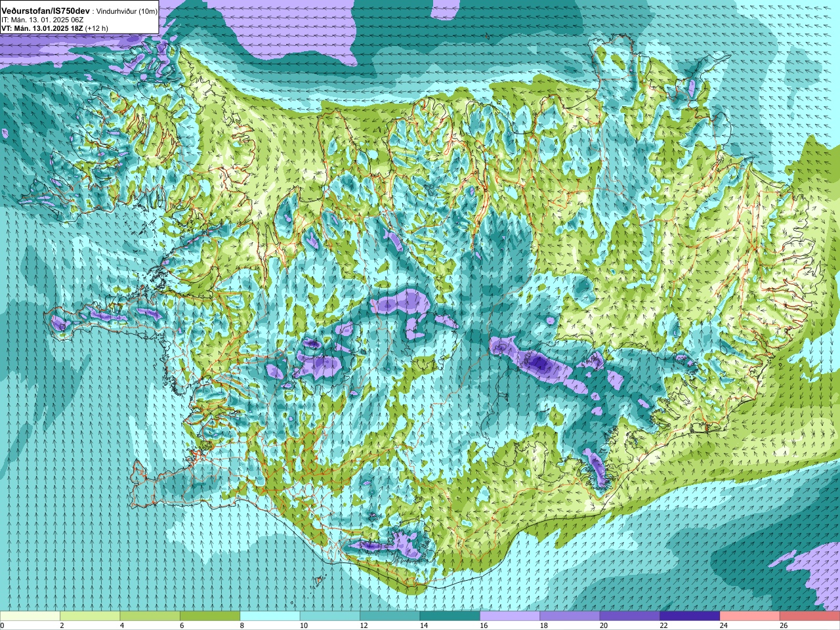Click the legend value 22
This screenshot has width=840, height=630.
(664, 625)
